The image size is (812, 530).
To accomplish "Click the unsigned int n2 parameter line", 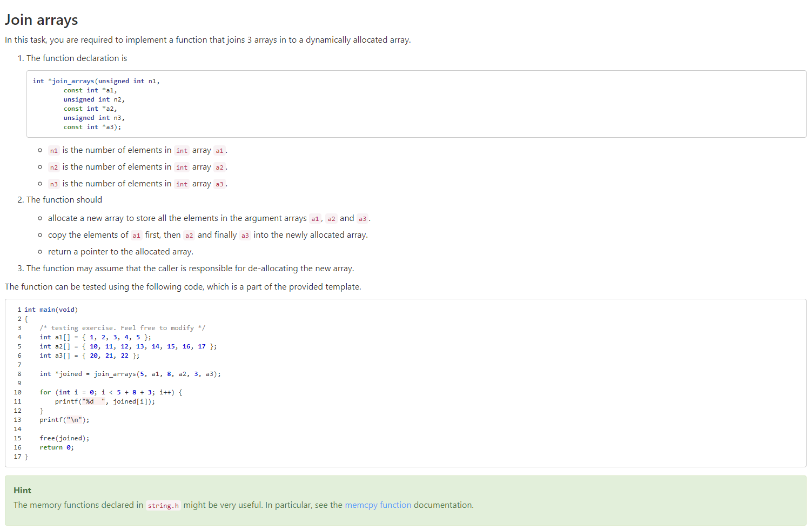I will click(93, 99).
